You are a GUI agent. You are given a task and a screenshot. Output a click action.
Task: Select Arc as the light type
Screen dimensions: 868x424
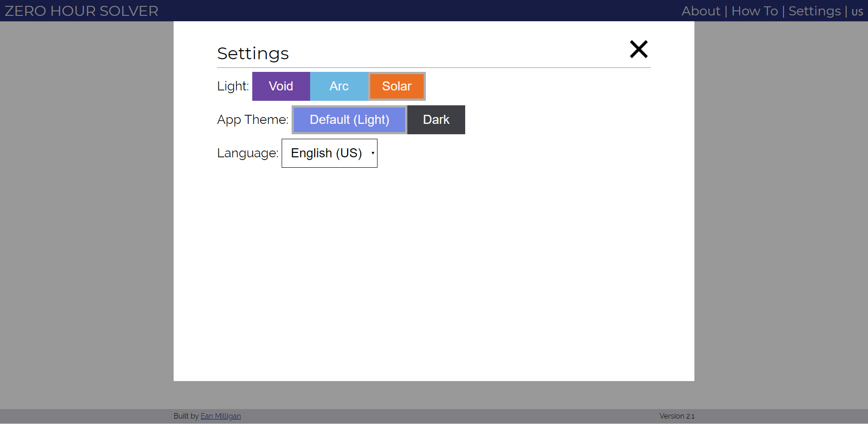(339, 86)
